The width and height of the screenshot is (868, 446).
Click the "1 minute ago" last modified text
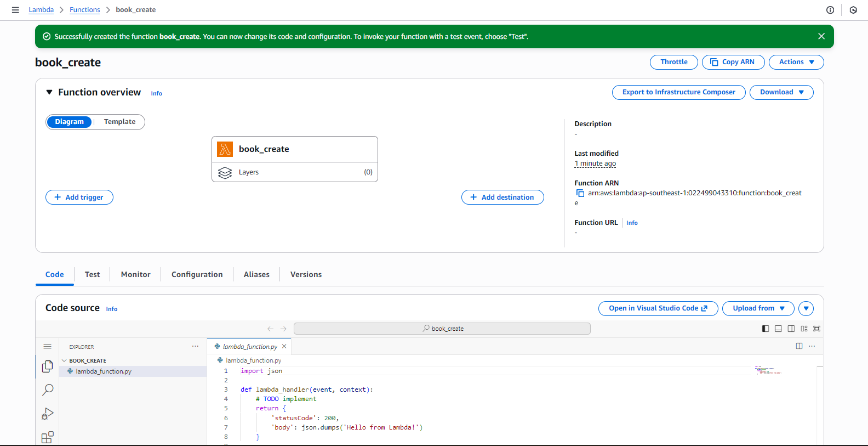(x=595, y=163)
